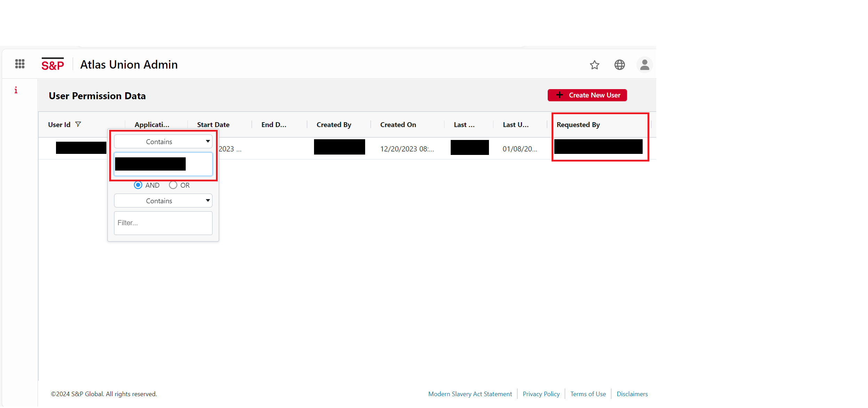Click the User Id filter funnel icon
Image resolution: width=868 pixels, height=408 pixels.
(x=78, y=124)
